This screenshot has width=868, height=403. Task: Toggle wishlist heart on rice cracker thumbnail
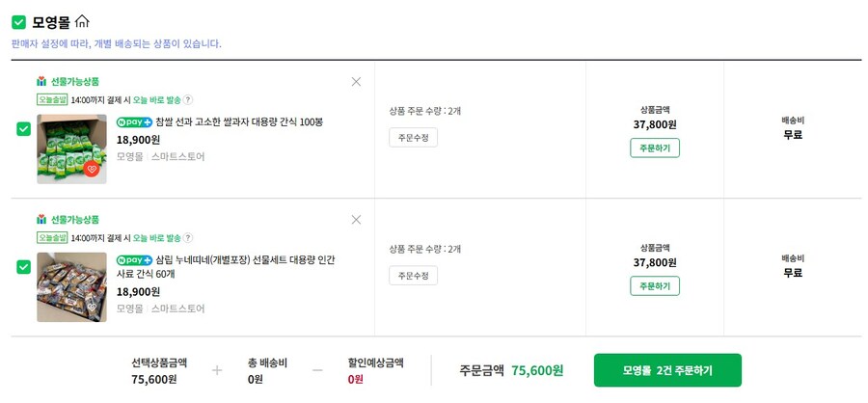[92, 169]
